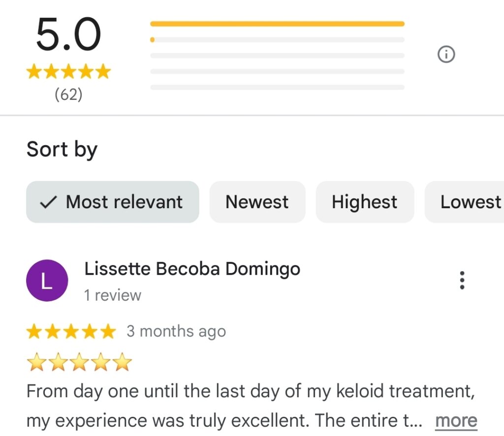Sort reviews by Highest rating
The width and height of the screenshot is (504, 436).
364,202
